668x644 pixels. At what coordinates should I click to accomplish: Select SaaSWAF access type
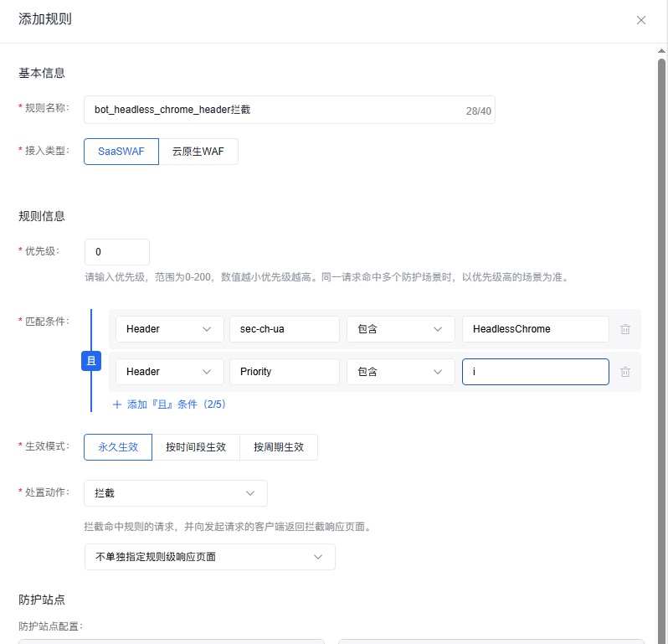pos(121,152)
